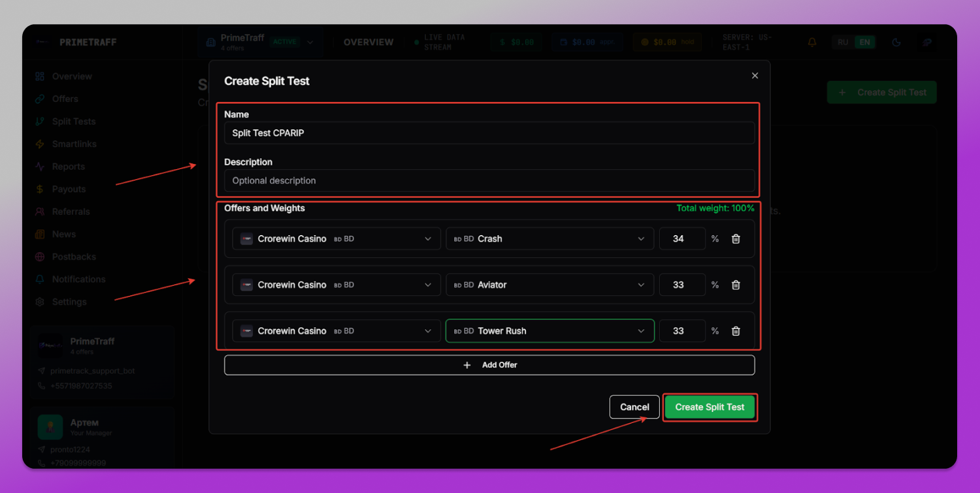Open the Crorewin Casino dropdown in Tower Rush row
Screen dimensions: 980x493
(x=336, y=331)
